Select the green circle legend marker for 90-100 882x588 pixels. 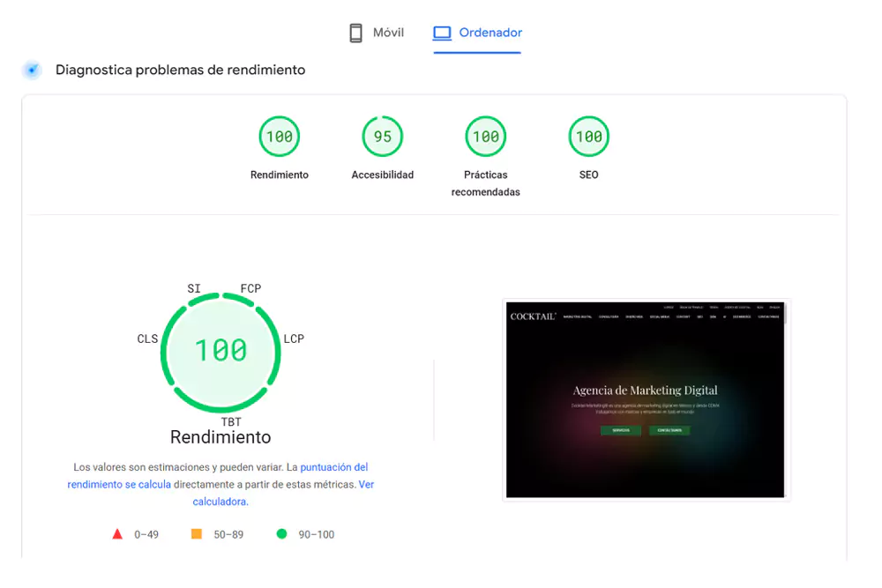click(283, 533)
